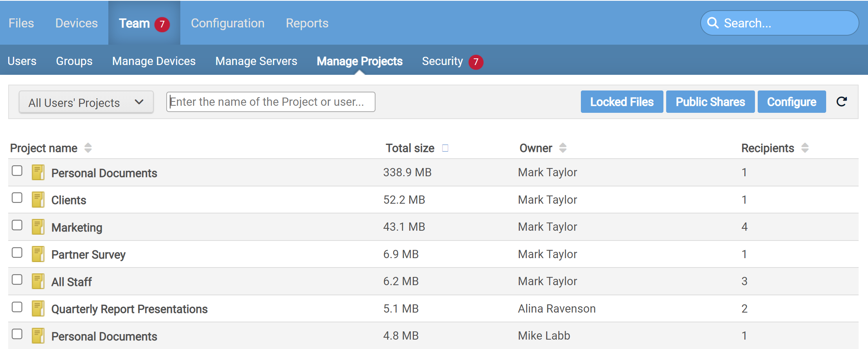The width and height of the screenshot is (868, 349).
Task: Click Quarterly Report Presentations folder icon
Action: click(38, 309)
